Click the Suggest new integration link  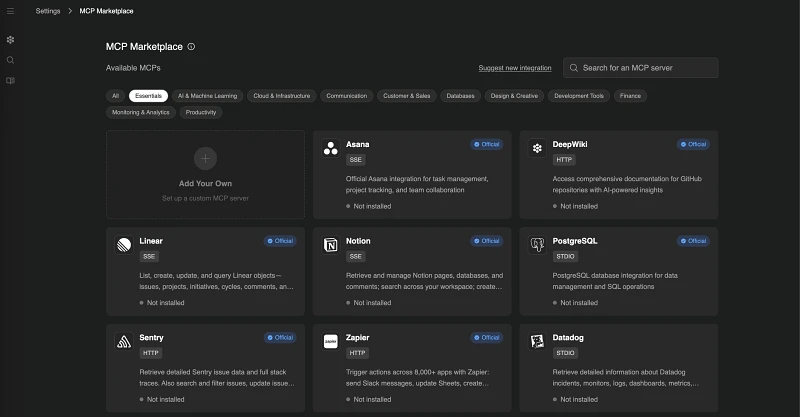[x=515, y=68]
